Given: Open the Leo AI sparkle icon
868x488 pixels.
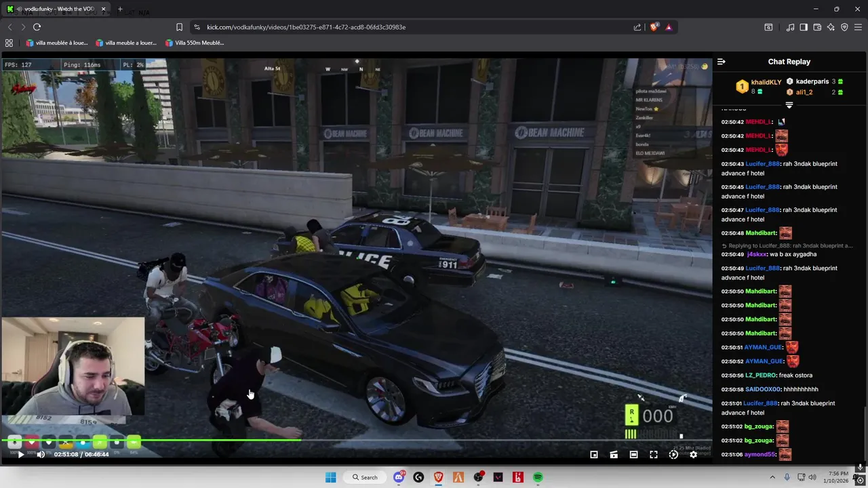Looking at the screenshot, I should click(831, 27).
